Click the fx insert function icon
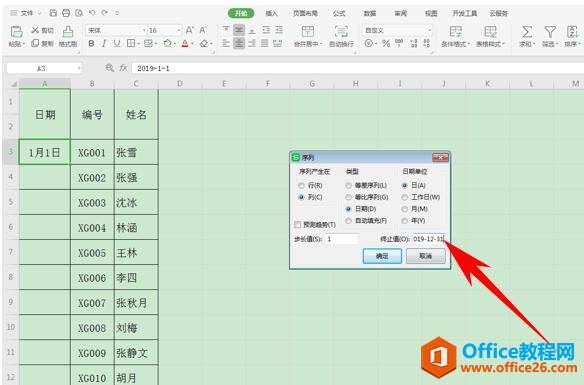Screen dimensions: 584x385 pyautogui.click(x=123, y=68)
